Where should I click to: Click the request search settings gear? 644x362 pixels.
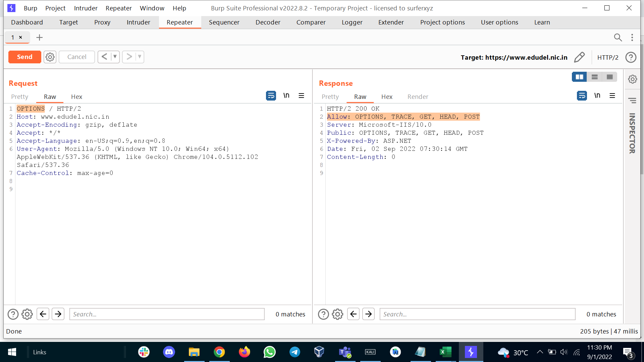click(x=27, y=314)
